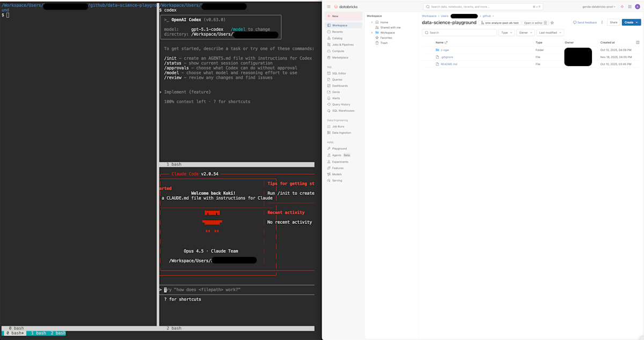The width and height of the screenshot is (644, 340).
Task: Click the Compute cloud icon
Action: [x=329, y=51]
